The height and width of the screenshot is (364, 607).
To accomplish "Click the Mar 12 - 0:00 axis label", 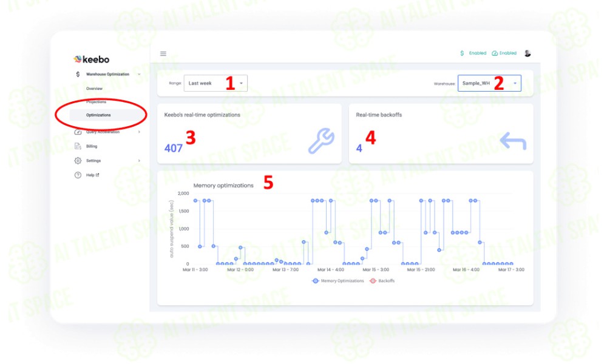I will tap(240, 269).
